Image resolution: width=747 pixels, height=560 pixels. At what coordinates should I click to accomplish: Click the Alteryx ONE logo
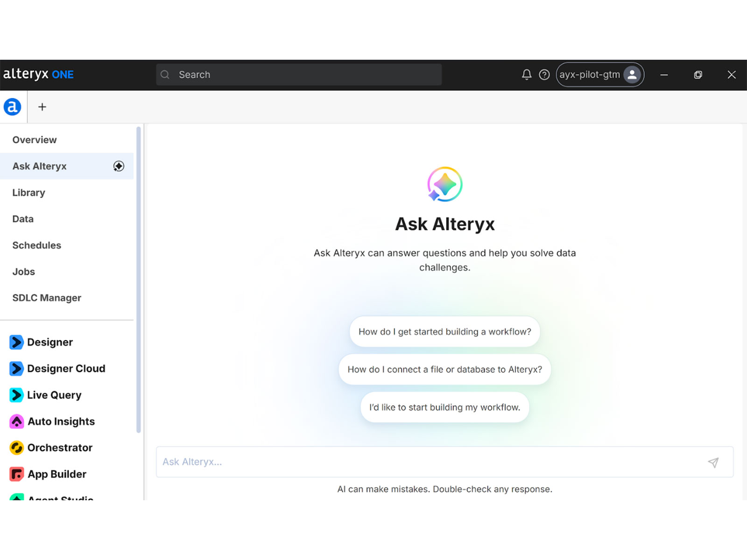[x=38, y=74]
